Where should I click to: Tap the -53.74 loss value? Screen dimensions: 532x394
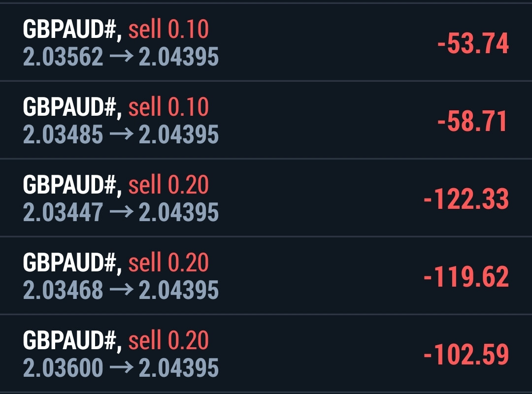[473, 44]
